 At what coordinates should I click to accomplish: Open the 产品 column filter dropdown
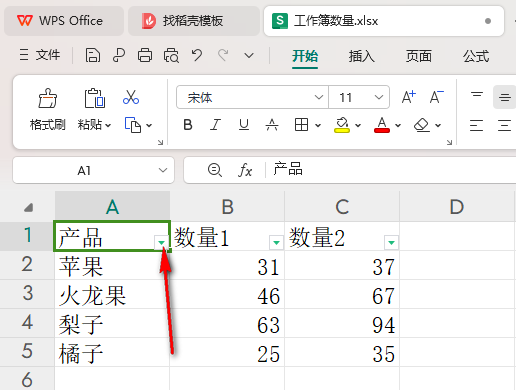coord(161,242)
